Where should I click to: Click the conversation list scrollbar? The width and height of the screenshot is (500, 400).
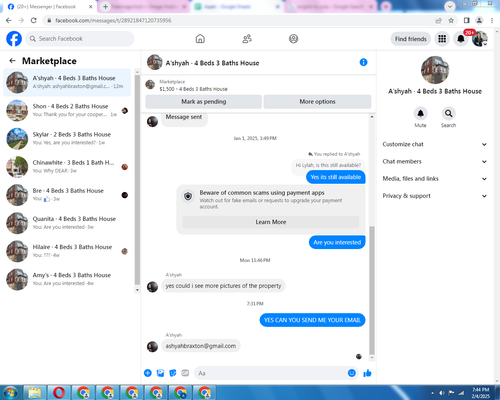(137, 180)
